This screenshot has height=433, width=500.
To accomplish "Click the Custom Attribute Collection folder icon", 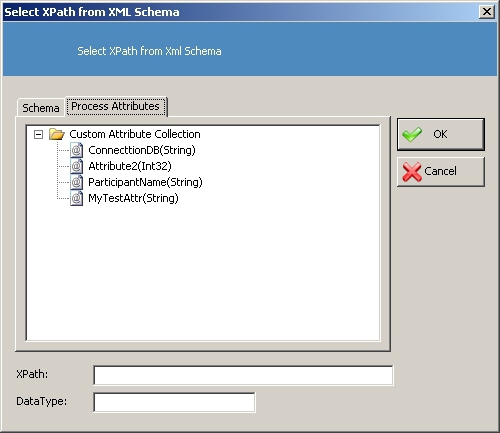I will click(57, 134).
